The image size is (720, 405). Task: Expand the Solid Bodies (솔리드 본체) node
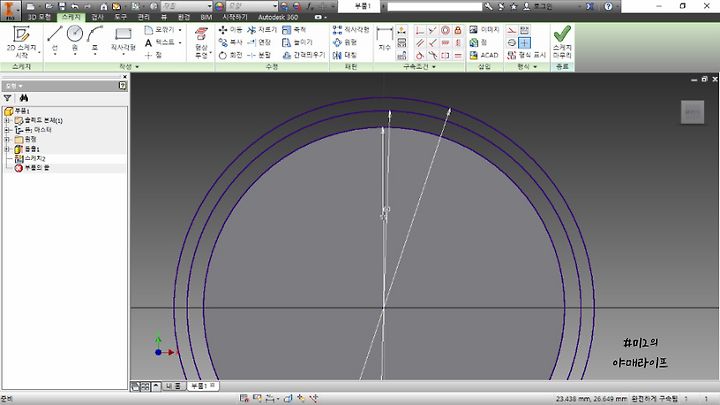[x=7, y=120]
